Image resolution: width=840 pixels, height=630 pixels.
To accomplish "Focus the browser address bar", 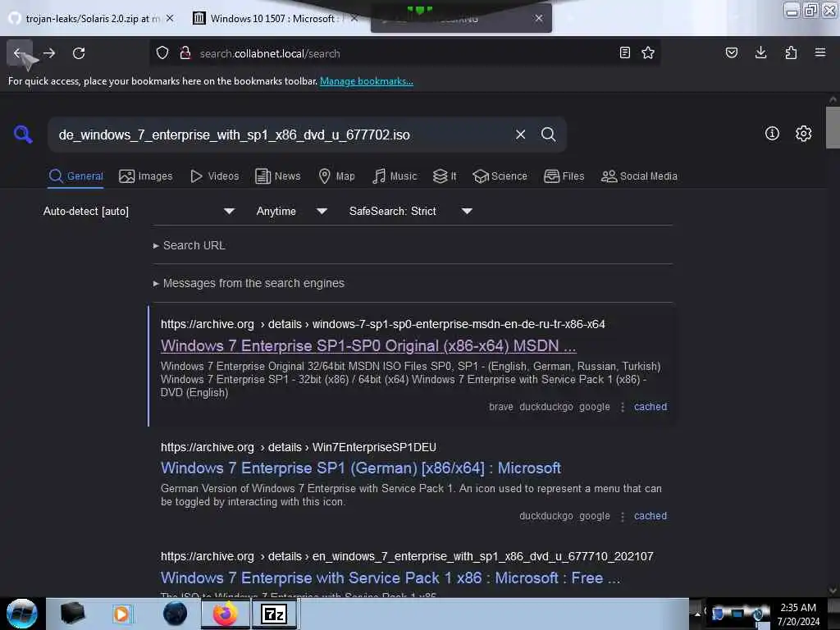I will click(404, 53).
